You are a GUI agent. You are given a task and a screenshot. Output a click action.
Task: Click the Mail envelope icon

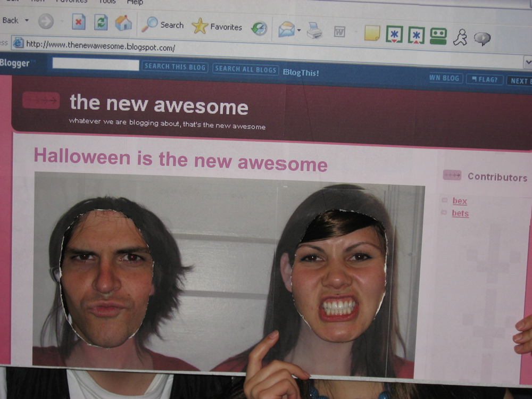click(286, 29)
